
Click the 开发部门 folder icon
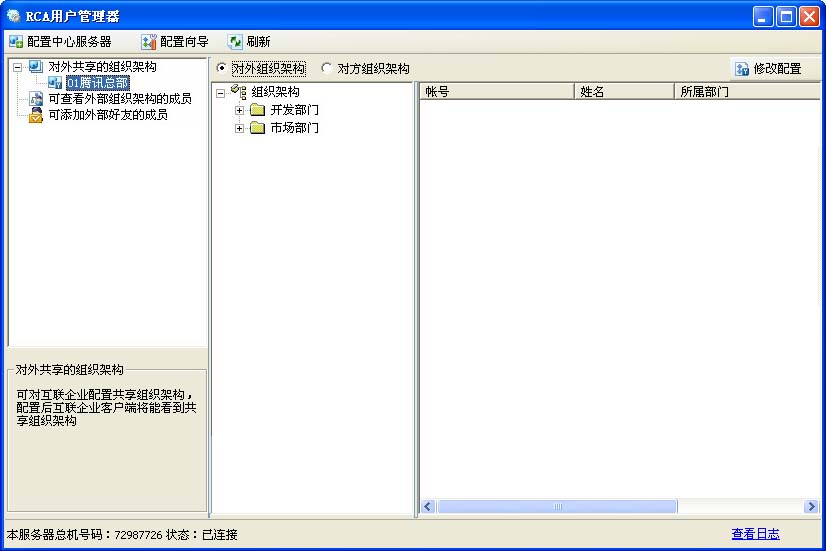pos(257,110)
